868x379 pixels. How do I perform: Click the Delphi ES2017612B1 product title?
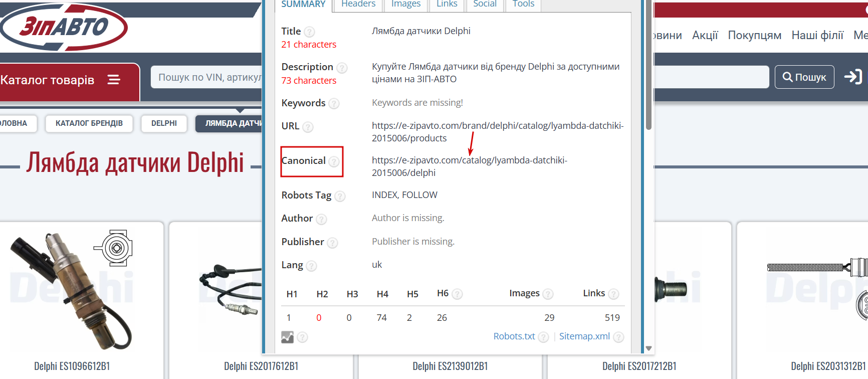point(261,366)
